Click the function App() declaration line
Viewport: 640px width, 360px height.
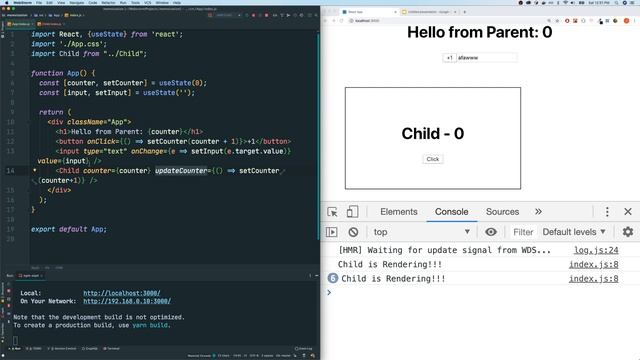tap(63, 73)
